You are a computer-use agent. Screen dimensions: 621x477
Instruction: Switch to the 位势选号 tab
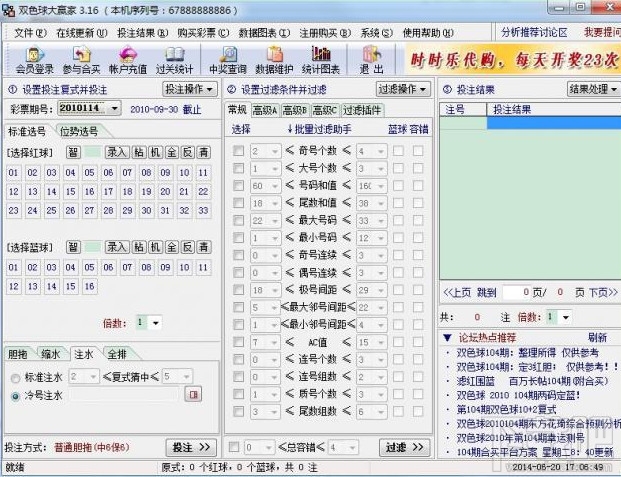(x=79, y=131)
